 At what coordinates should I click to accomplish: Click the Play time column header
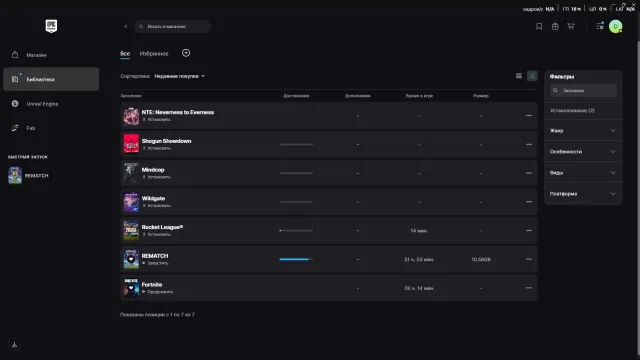(x=419, y=96)
